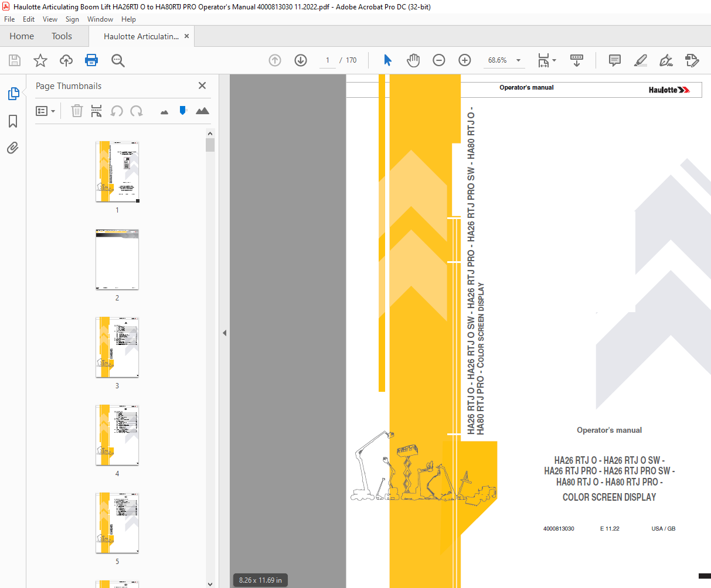Open Page Thumbnails sidebar icon
This screenshot has height=588, width=711.
13,94
